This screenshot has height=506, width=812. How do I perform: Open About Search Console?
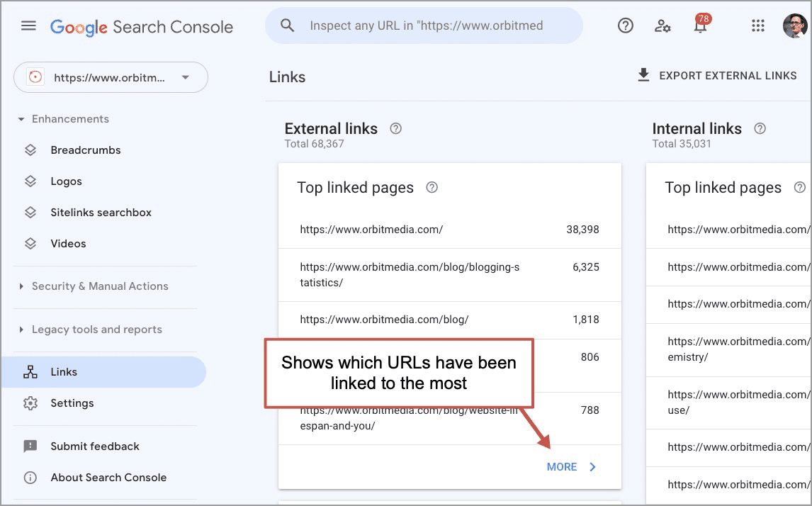click(x=108, y=478)
